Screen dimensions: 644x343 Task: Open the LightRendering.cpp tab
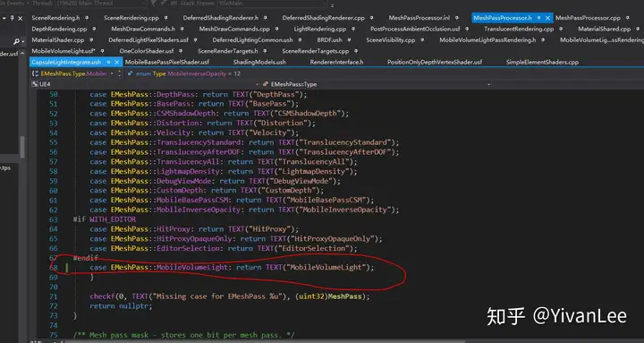(320, 30)
